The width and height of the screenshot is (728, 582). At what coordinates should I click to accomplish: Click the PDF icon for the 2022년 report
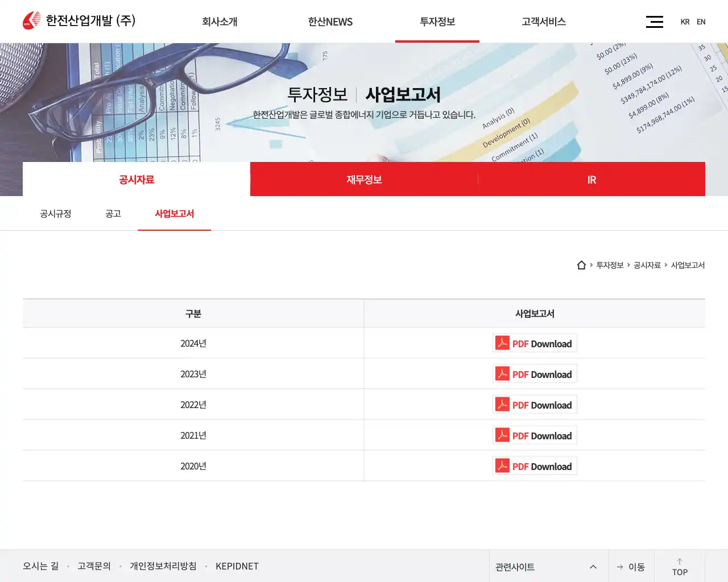[x=503, y=404]
